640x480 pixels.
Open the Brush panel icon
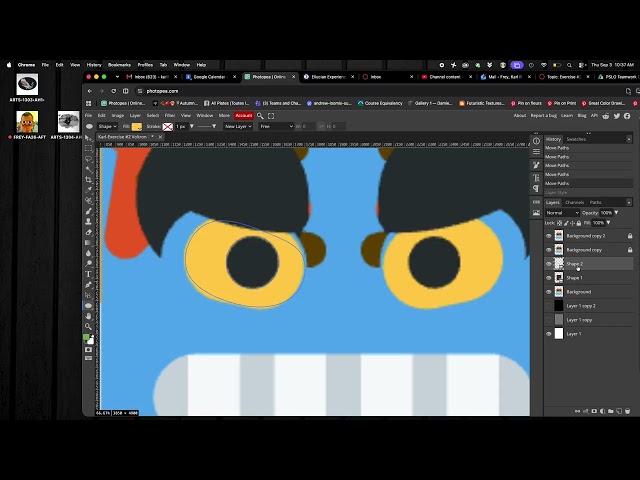(x=536, y=165)
